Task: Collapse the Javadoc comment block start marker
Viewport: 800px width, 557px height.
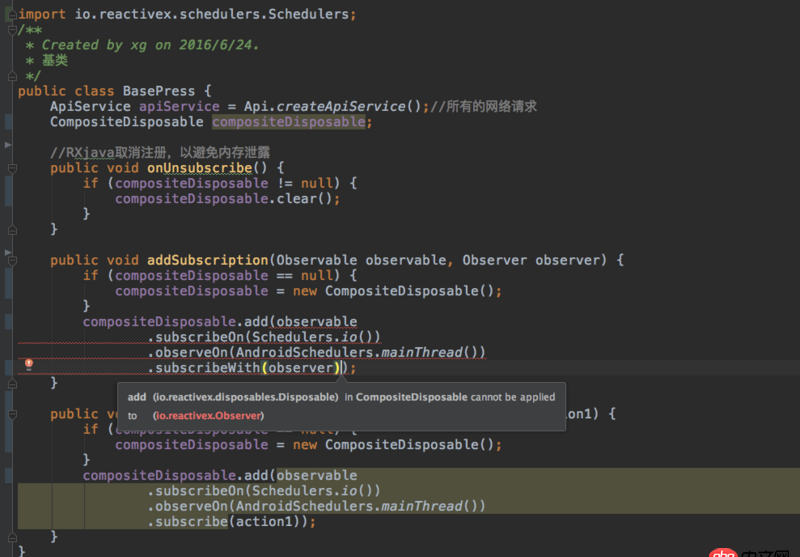Action: (12, 30)
